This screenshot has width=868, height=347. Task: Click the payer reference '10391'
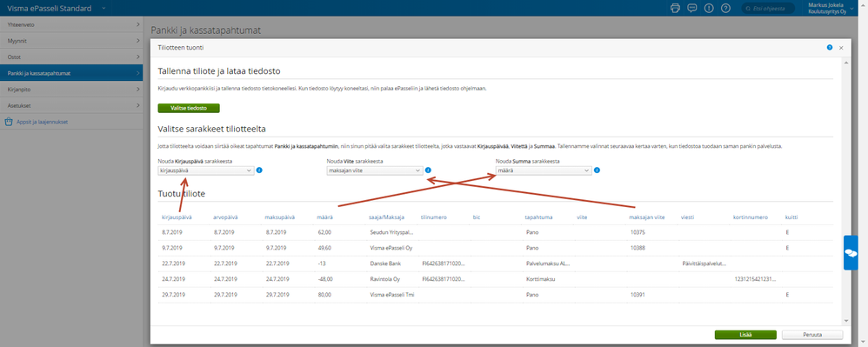tap(638, 295)
